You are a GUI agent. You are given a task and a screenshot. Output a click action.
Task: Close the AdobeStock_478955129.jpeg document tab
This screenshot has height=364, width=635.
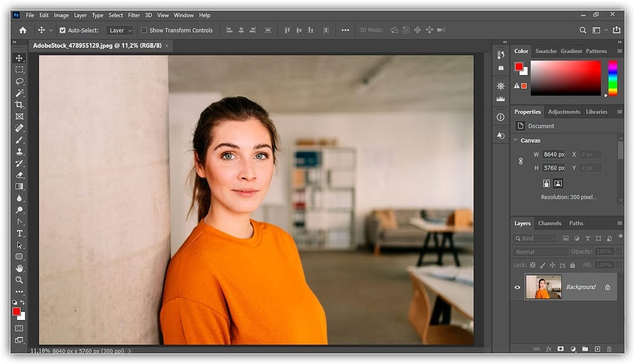click(166, 46)
